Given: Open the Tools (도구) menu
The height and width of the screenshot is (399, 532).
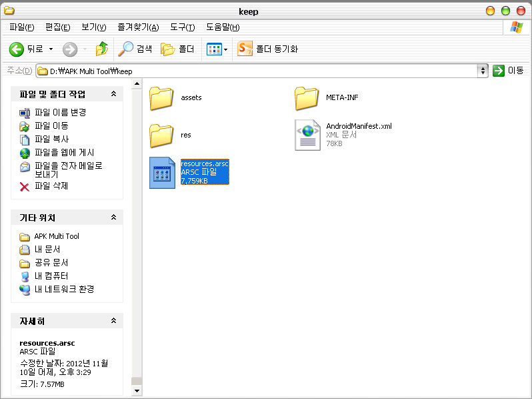Looking at the screenshot, I should pyautogui.click(x=182, y=27).
